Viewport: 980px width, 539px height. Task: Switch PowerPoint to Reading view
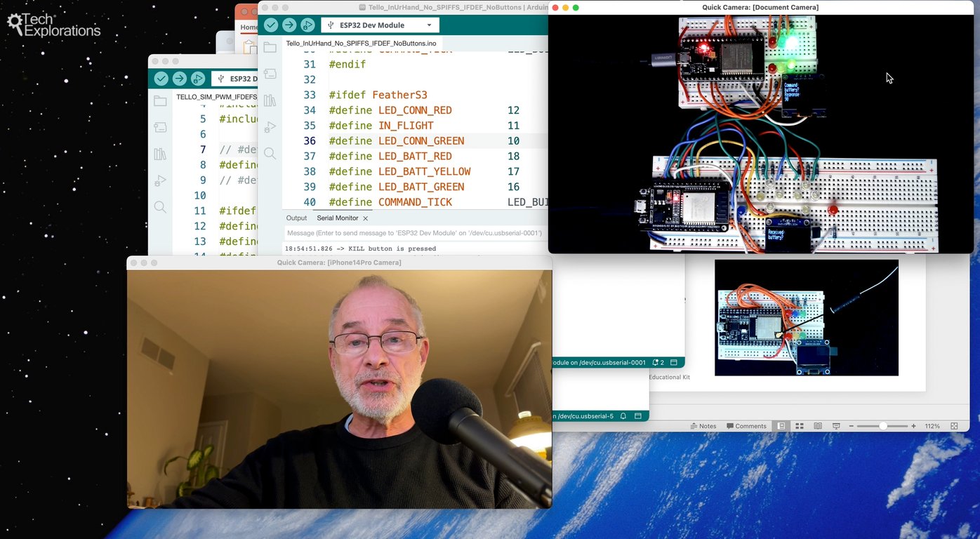[818, 426]
